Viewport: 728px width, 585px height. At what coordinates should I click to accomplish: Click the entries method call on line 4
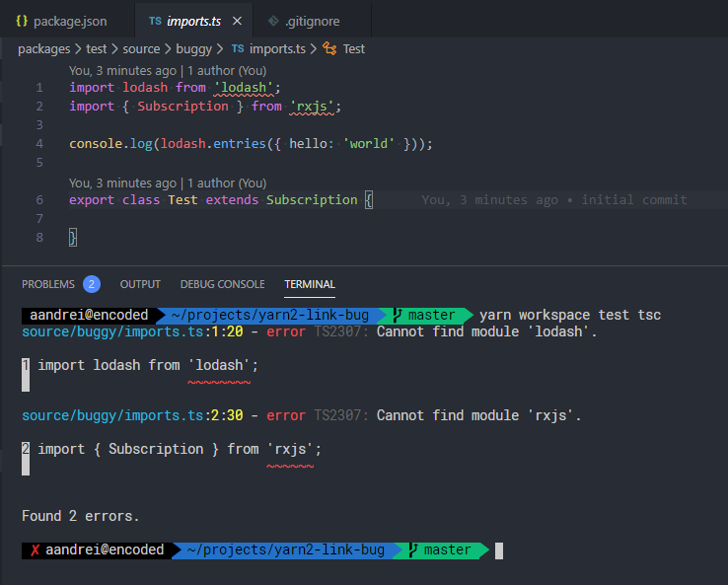click(240, 143)
